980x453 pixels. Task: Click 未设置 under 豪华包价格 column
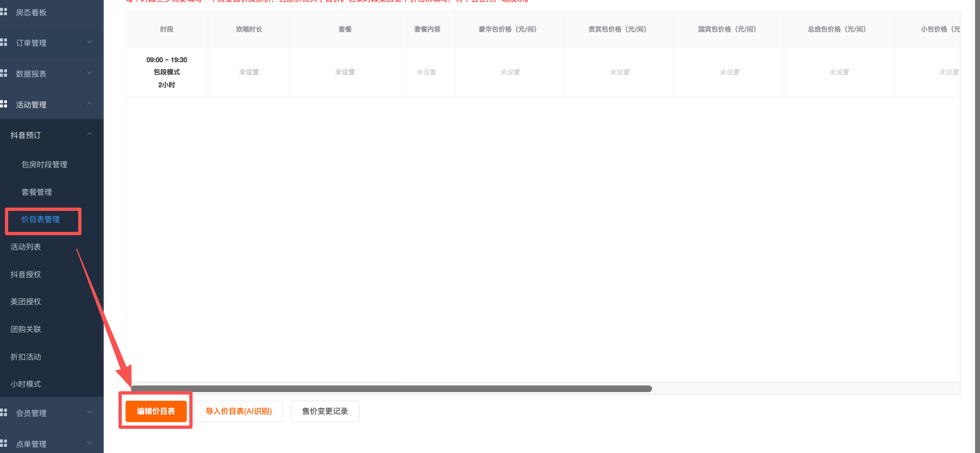[x=510, y=72]
